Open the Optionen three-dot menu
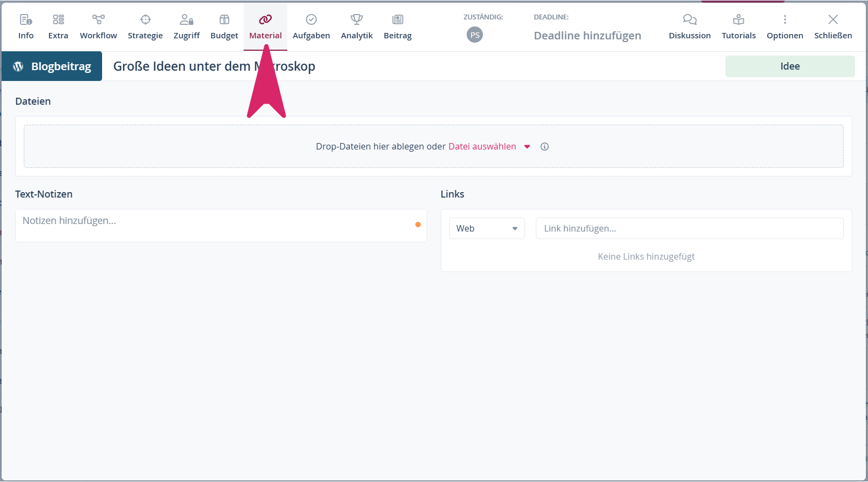Screen dimensions: 868x482 [x=785, y=20]
